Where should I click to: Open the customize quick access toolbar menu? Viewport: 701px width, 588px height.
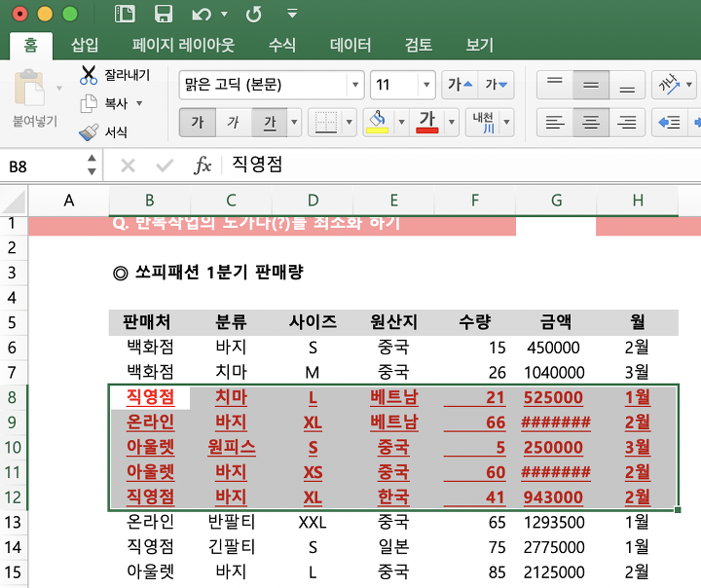click(292, 14)
